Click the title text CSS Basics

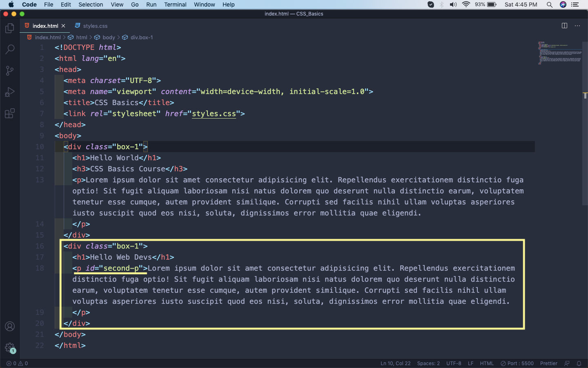(116, 103)
